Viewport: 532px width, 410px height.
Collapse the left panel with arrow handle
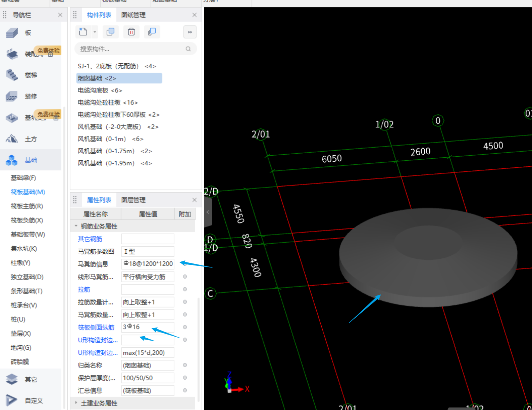[208, 212]
